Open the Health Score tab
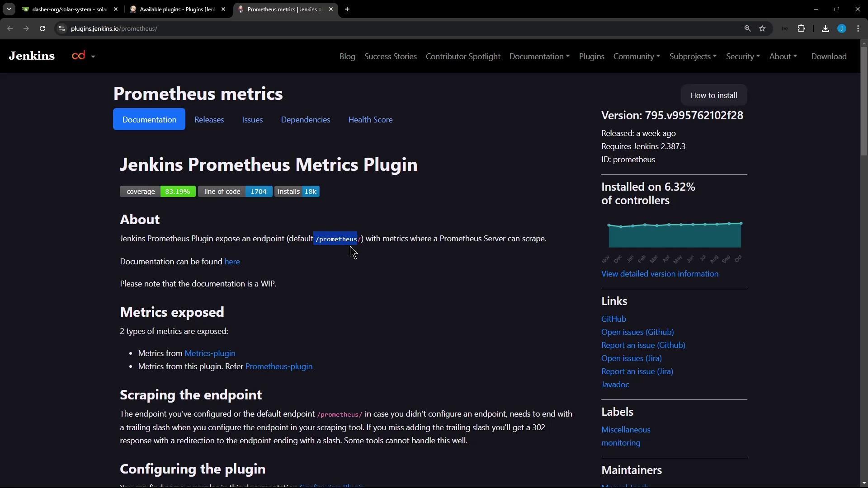This screenshot has width=868, height=488. [370, 120]
